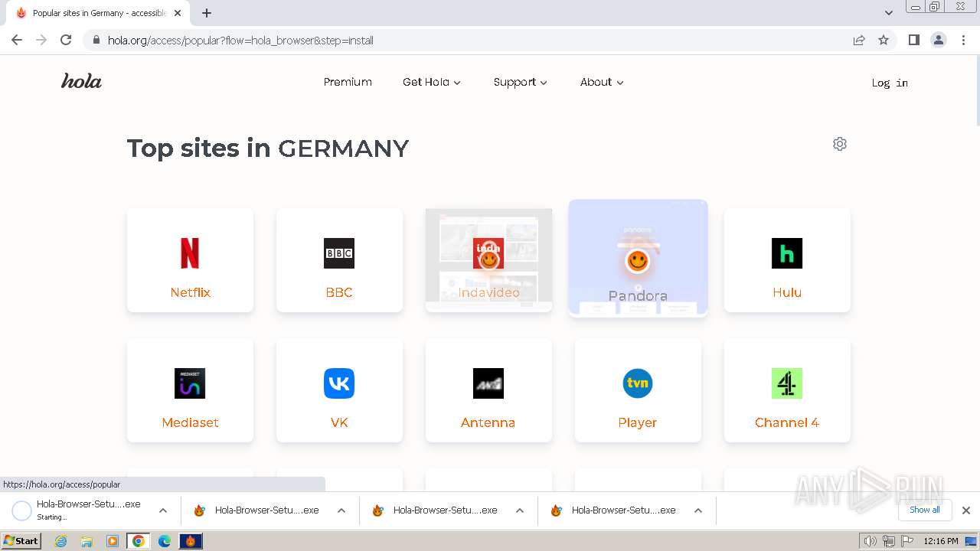Viewport: 980px width, 551px height.
Task: Open the Chrome three-dot menu
Action: click(963, 40)
